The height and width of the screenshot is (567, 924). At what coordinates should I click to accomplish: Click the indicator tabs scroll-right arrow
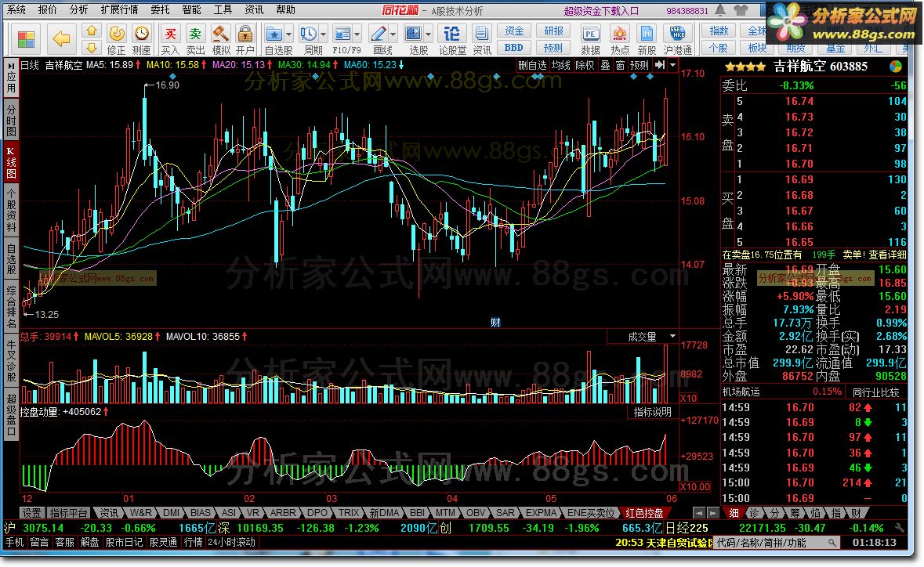click(712, 513)
